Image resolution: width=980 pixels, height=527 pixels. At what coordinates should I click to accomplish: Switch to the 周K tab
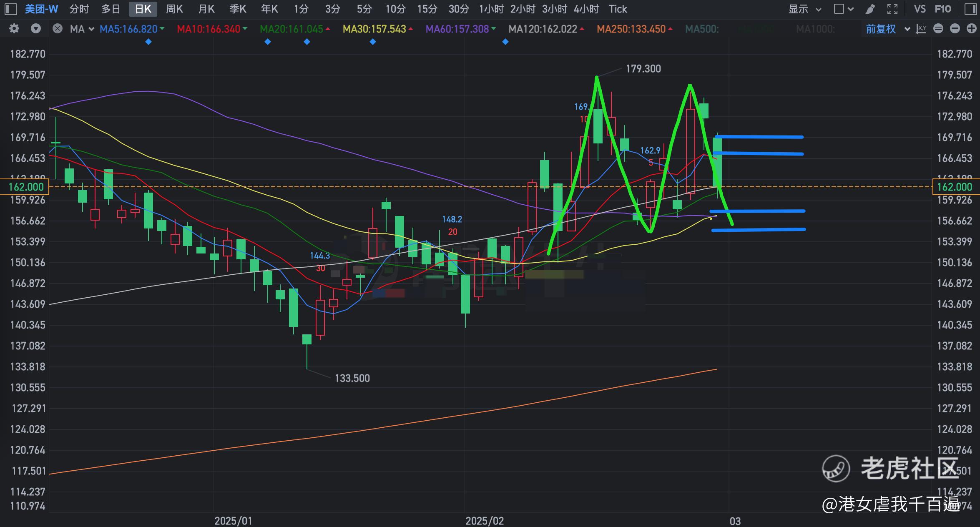(x=174, y=9)
